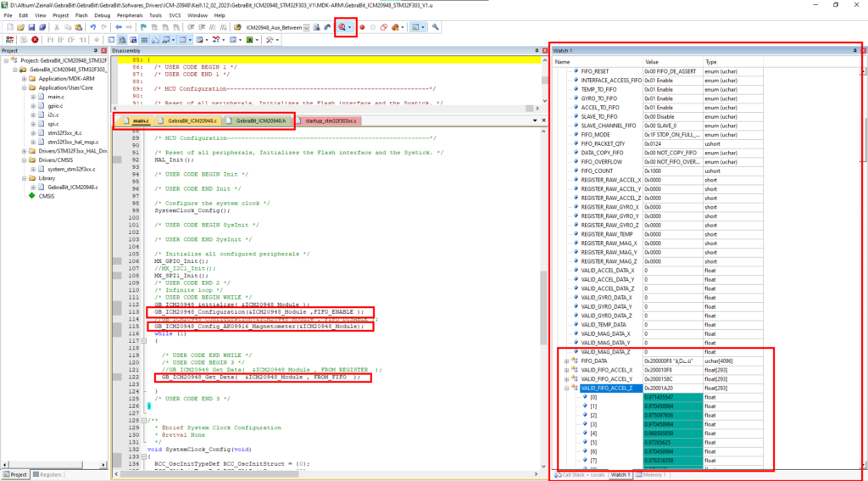Screen dimensions: 868x481
Task: Collapse the VALID_FIFO_ACCEL_Z array
Action: click(x=566, y=388)
